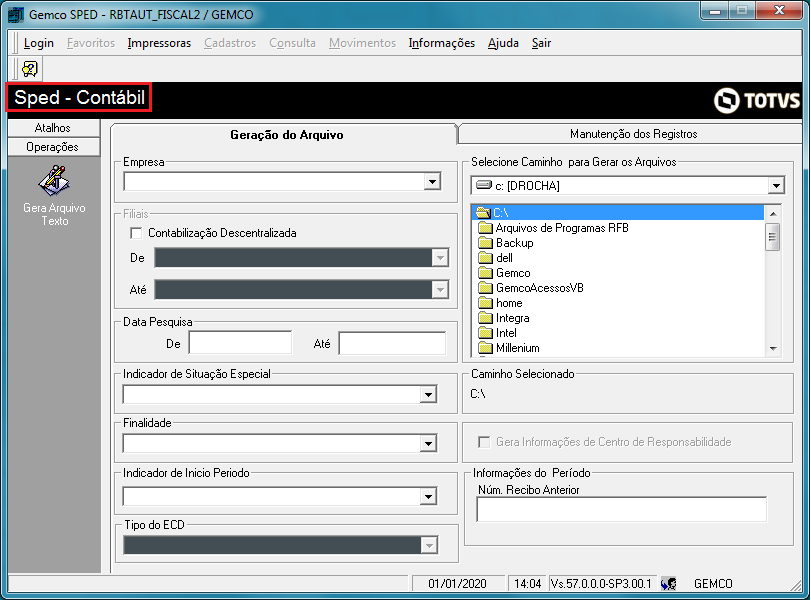Click the drive icon in the c: [DROCHA] selector
The height and width of the screenshot is (601, 811).
pyautogui.click(x=484, y=185)
